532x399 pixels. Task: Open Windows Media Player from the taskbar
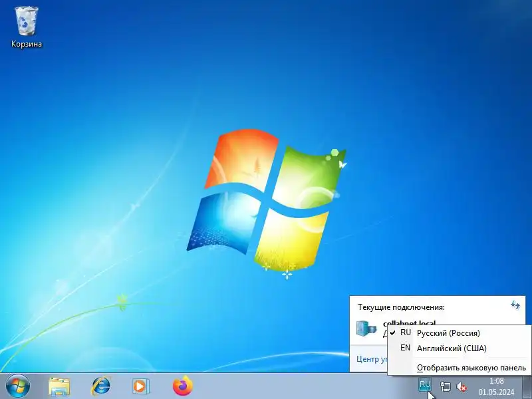point(141,386)
